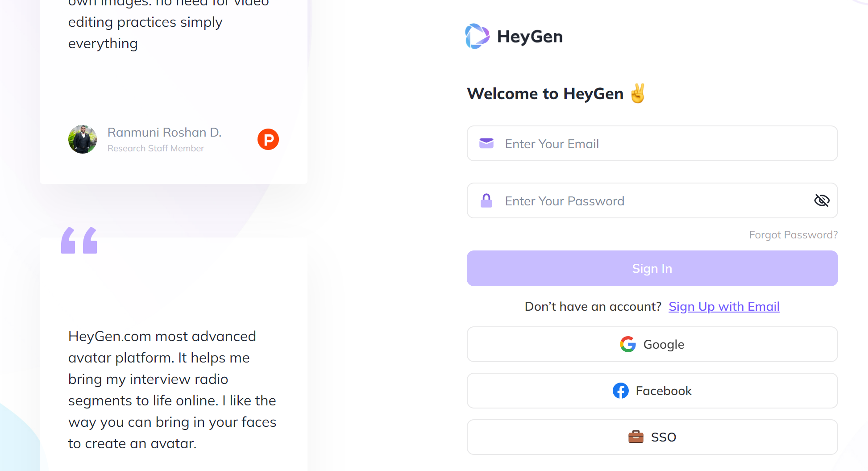Click the briefcase SSO icon
The width and height of the screenshot is (868, 471).
pos(636,437)
